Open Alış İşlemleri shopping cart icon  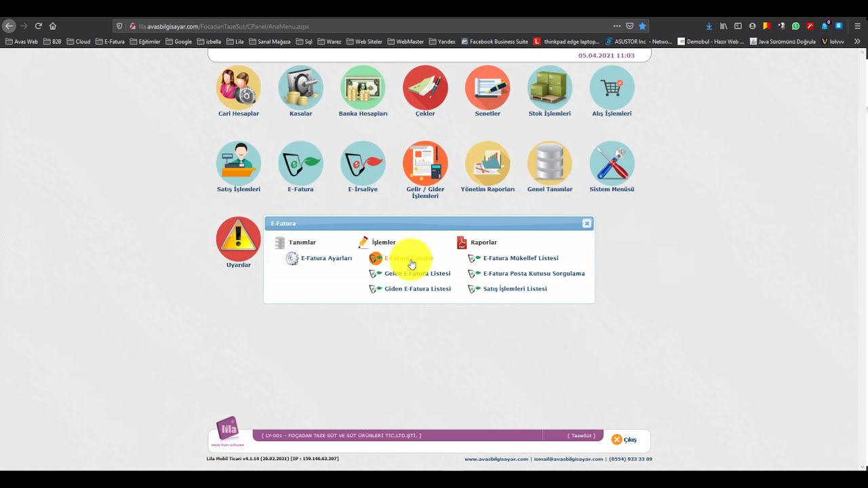[612, 88]
